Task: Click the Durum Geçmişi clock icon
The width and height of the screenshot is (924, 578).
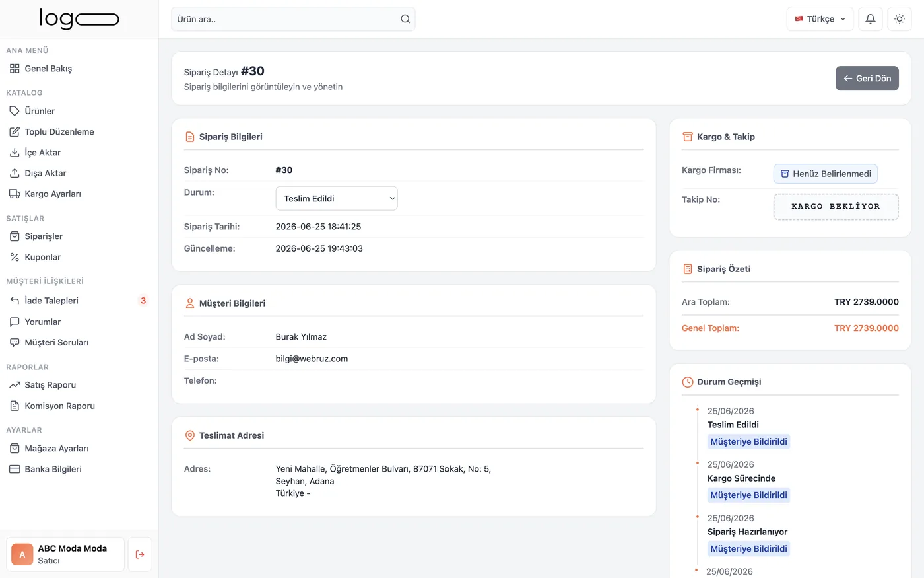Action: click(x=687, y=382)
